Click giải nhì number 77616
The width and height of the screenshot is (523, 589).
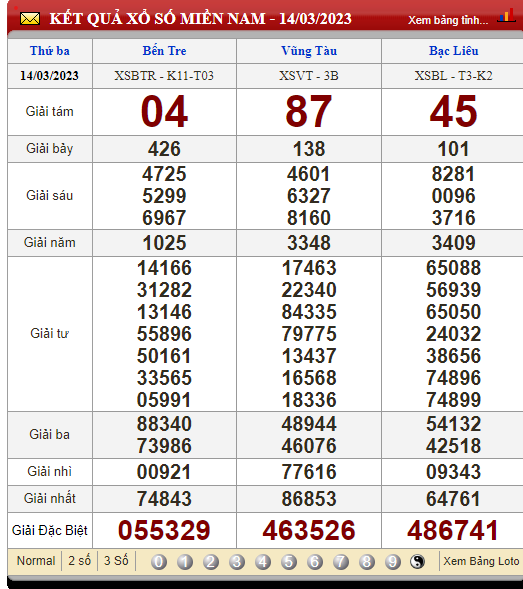pyautogui.click(x=309, y=472)
